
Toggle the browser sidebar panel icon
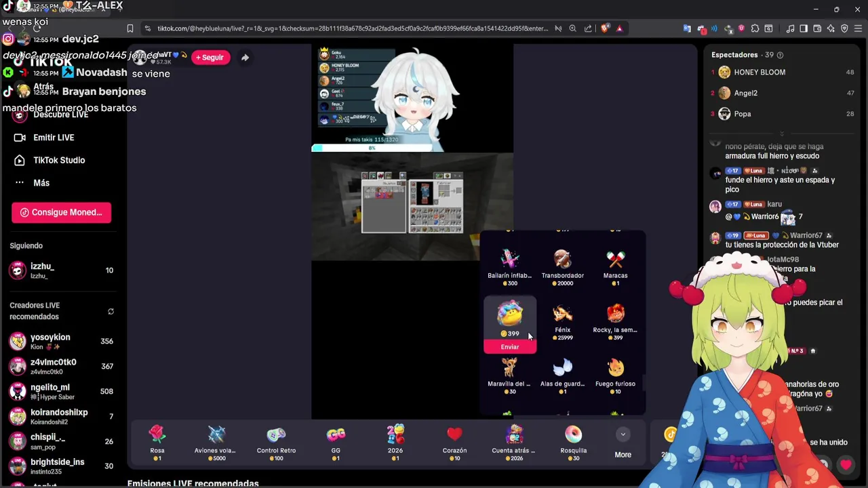click(804, 28)
